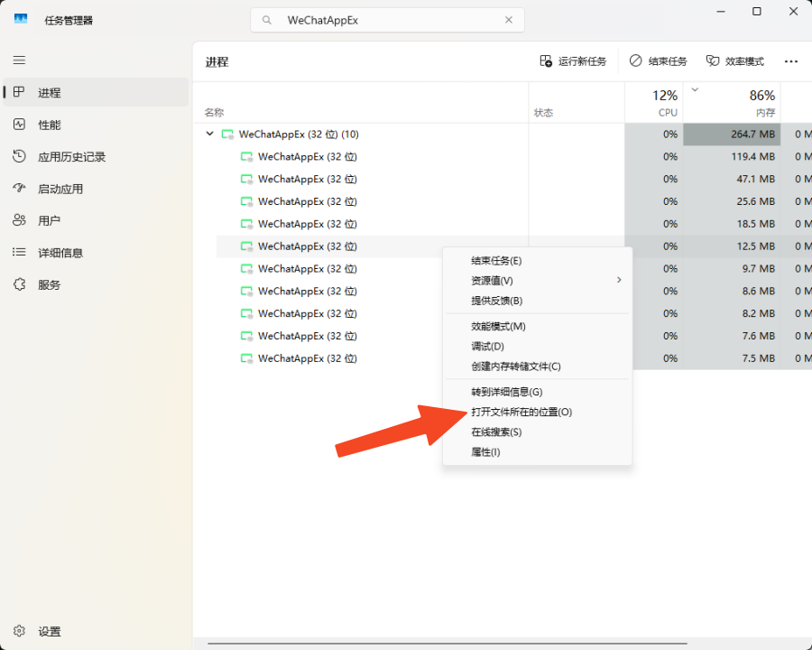Choose Create memory dump file (创建内存转储文件(C))
Image resolution: width=812 pixels, height=650 pixels.
[x=538, y=367]
